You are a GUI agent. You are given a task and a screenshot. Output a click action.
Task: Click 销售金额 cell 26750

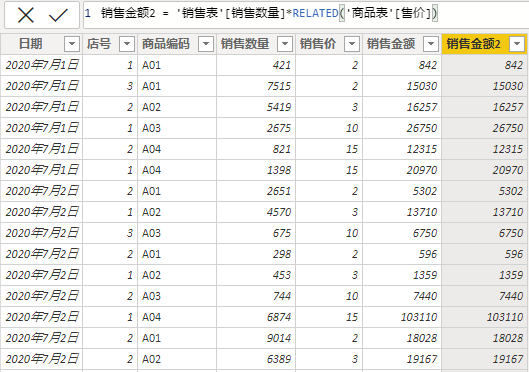click(402, 128)
